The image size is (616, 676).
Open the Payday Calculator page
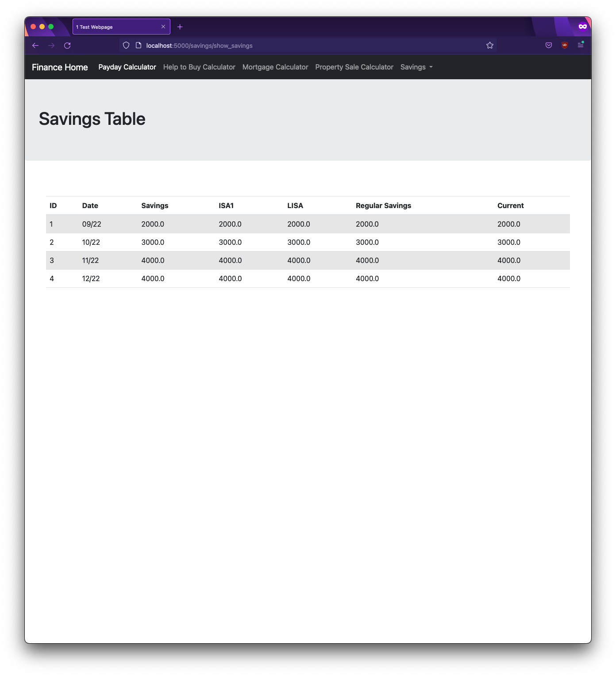[127, 67]
